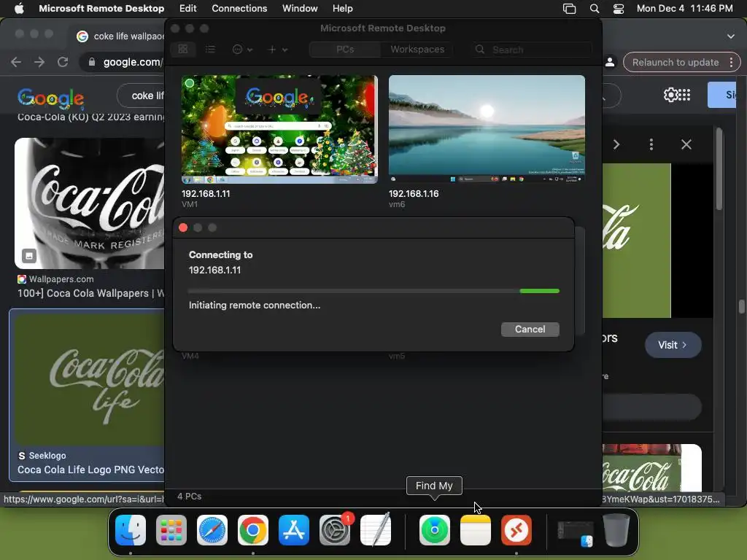Show next image in preview panel
The width and height of the screenshot is (747, 560).
pyautogui.click(x=616, y=144)
